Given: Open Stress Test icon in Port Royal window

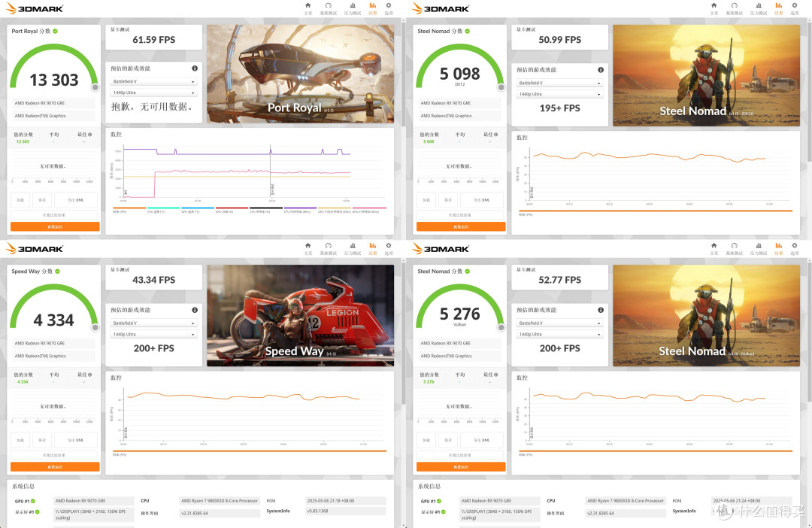Looking at the screenshot, I should tap(353, 6).
